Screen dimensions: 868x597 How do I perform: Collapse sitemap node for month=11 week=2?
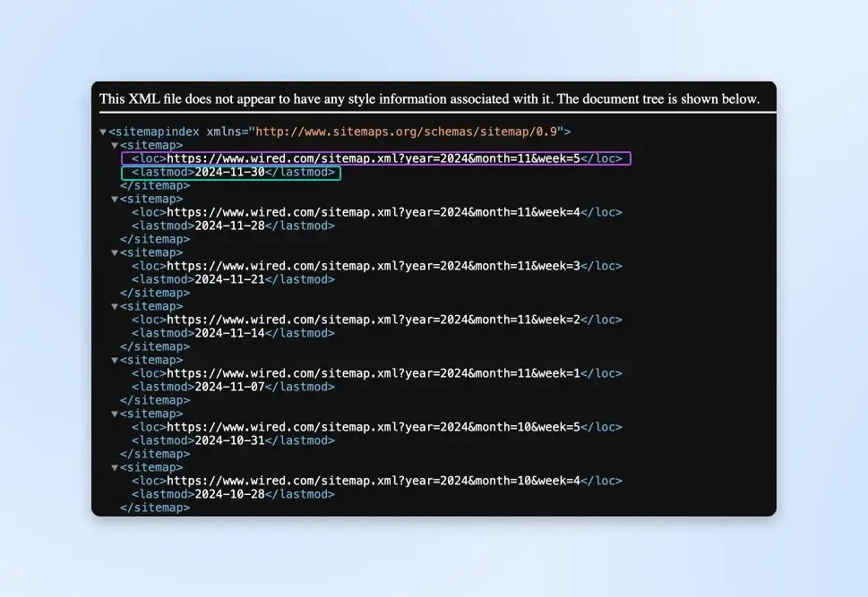[x=115, y=306]
